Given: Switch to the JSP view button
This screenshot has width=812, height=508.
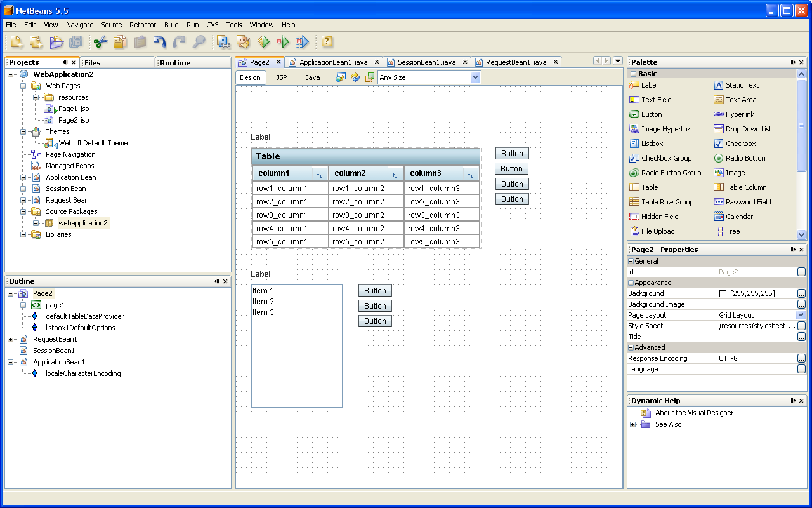Looking at the screenshot, I should (x=282, y=77).
